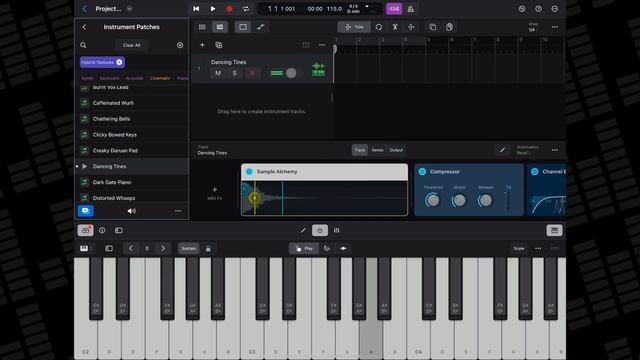Image resolution: width=640 pixels, height=360 pixels.
Task: Switch to the Track tab
Action: pos(360,150)
